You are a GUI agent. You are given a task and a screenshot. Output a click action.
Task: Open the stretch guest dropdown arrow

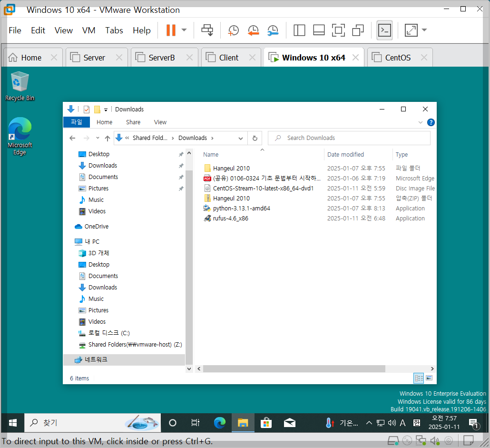[x=424, y=30]
